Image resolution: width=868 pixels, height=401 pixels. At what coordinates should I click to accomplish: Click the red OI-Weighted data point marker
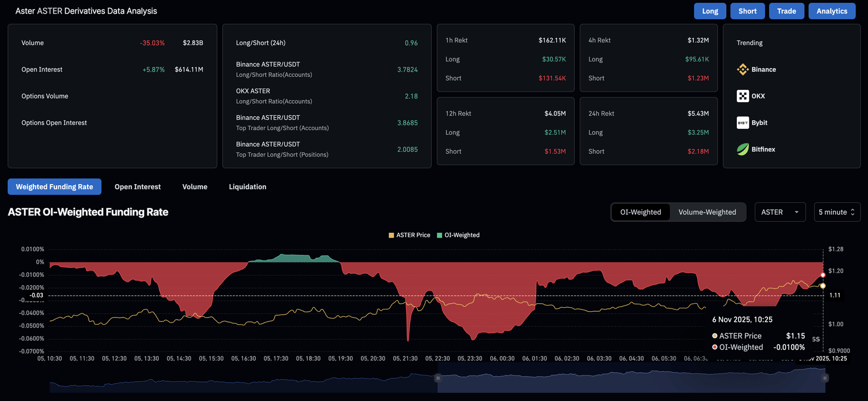[823, 275]
